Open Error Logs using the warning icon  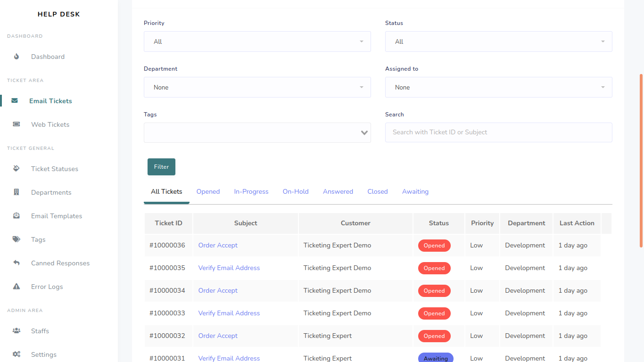pos(16,286)
